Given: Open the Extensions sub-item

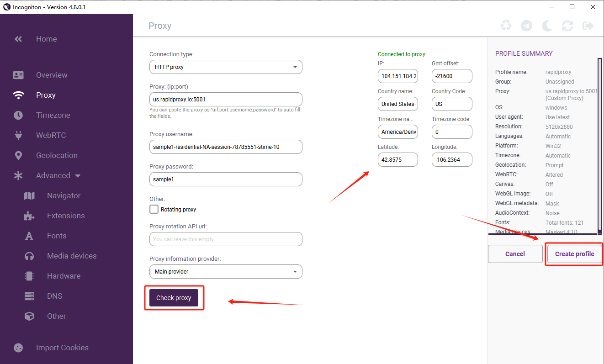Looking at the screenshot, I should pos(66,216).
